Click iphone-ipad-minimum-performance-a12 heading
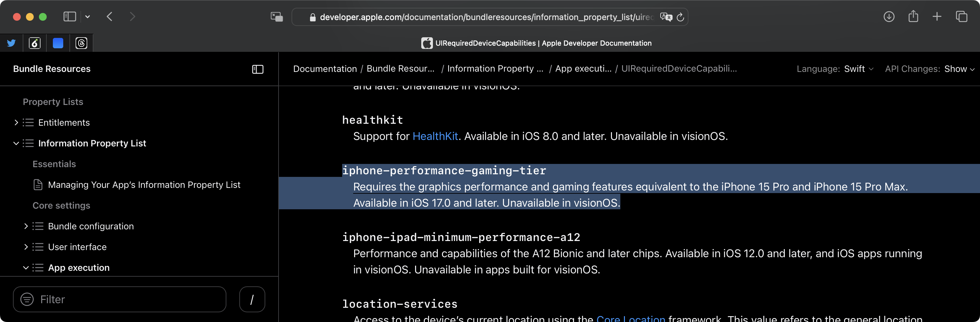 (x=461, y=237)
